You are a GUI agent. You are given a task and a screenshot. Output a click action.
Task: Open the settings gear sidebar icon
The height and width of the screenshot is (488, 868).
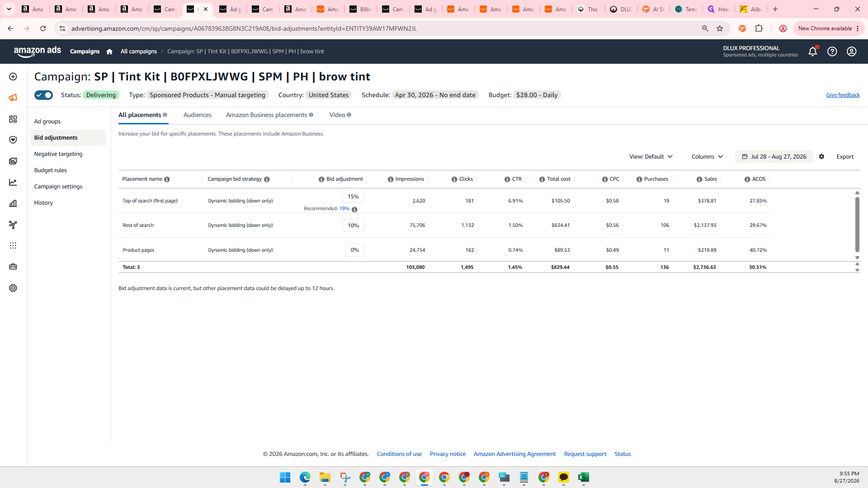13,288
